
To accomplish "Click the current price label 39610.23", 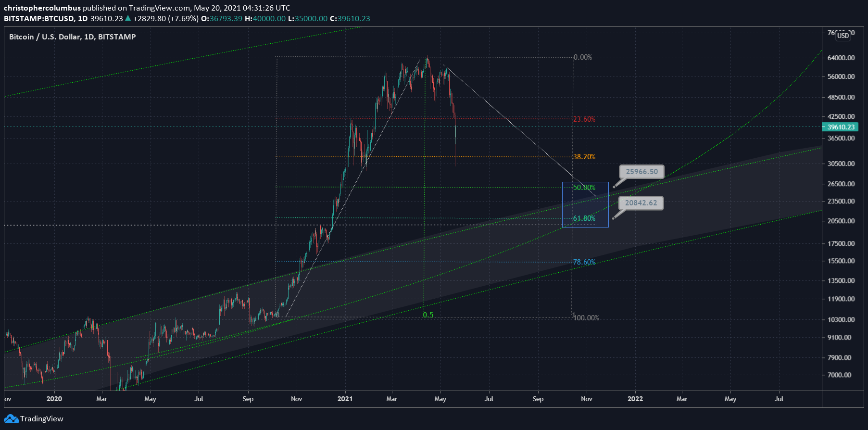I will (x=841, y=127).
